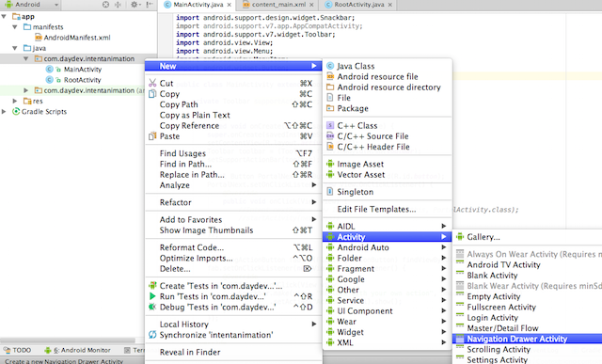Open the 6: Android Monitor tool window

click(x=77, y=350)
